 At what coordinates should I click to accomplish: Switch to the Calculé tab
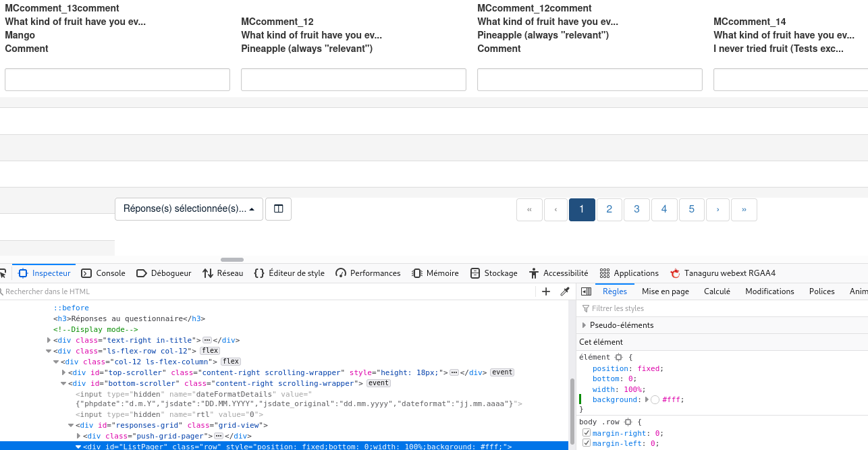(x=717, y=291)
